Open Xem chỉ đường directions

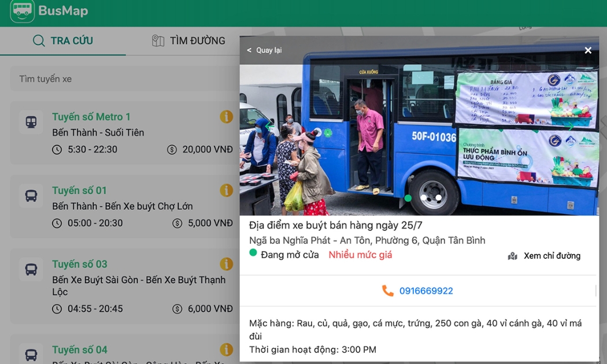click(544, 256)
